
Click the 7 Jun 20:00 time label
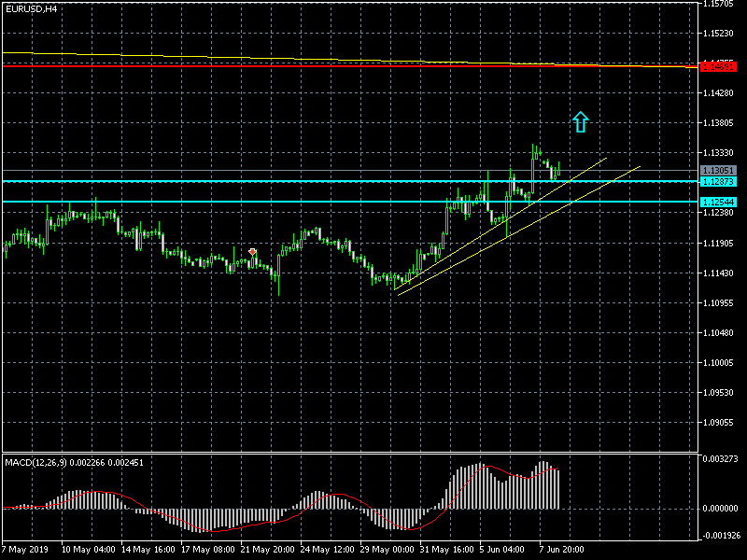(562, 549)
